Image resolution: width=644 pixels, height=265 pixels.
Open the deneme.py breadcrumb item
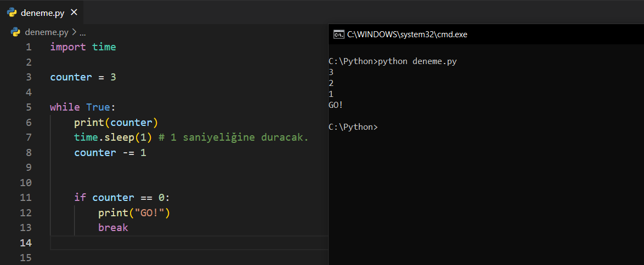(x=46, y=32)
